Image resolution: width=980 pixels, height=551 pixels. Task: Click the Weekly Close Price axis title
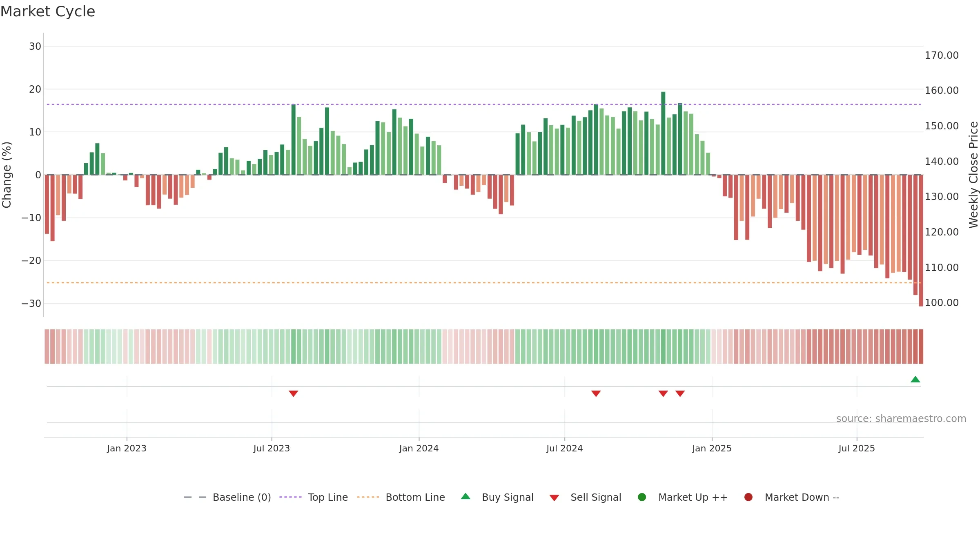click(973, 175)
